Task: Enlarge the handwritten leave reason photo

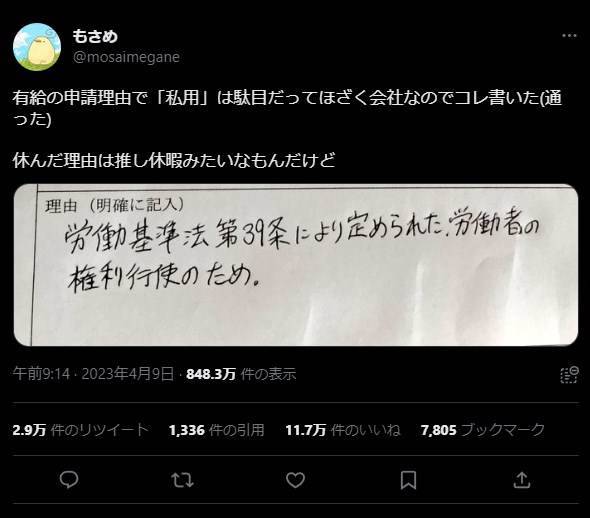Action: [296, 265]
